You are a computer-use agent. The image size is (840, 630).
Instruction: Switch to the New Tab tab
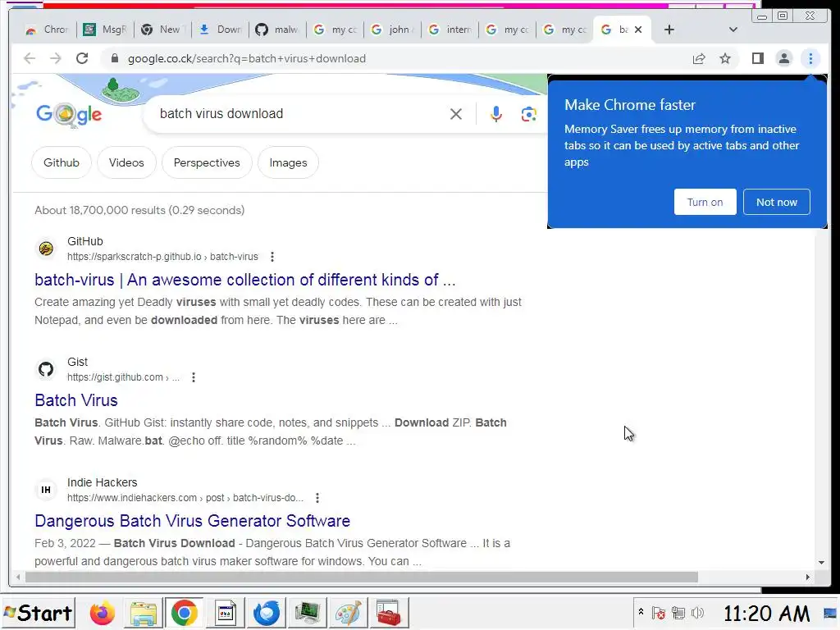point(163,30)
